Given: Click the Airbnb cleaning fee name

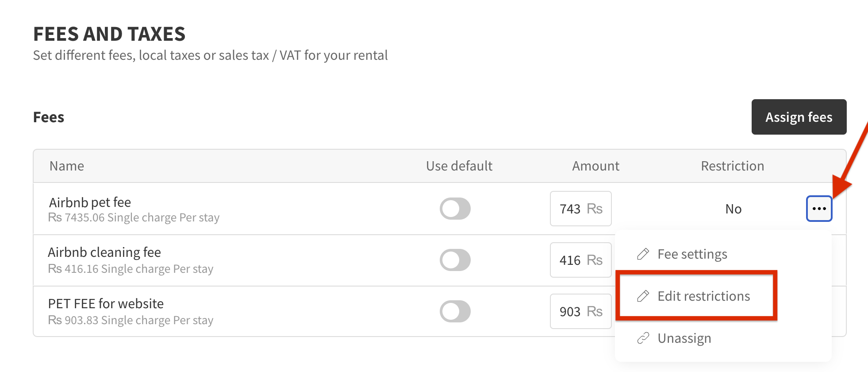Looking at the screenshot, I should pos(104,252).
